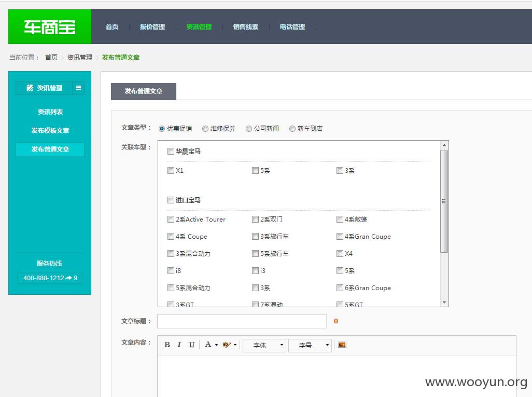Image resolution: width=532 pixels, height=397 pixels.
Task: Click the model list scroll down arrow
Action: (x=444, y=302)
